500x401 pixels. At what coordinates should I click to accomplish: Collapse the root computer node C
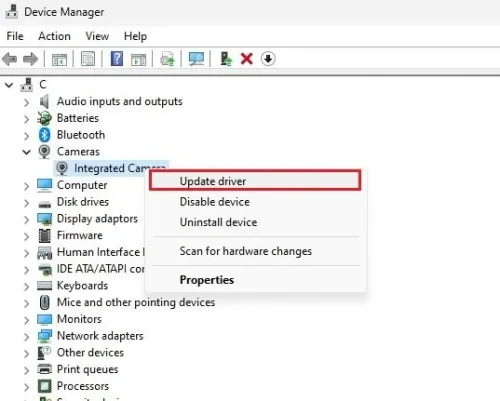coord(9,85)
